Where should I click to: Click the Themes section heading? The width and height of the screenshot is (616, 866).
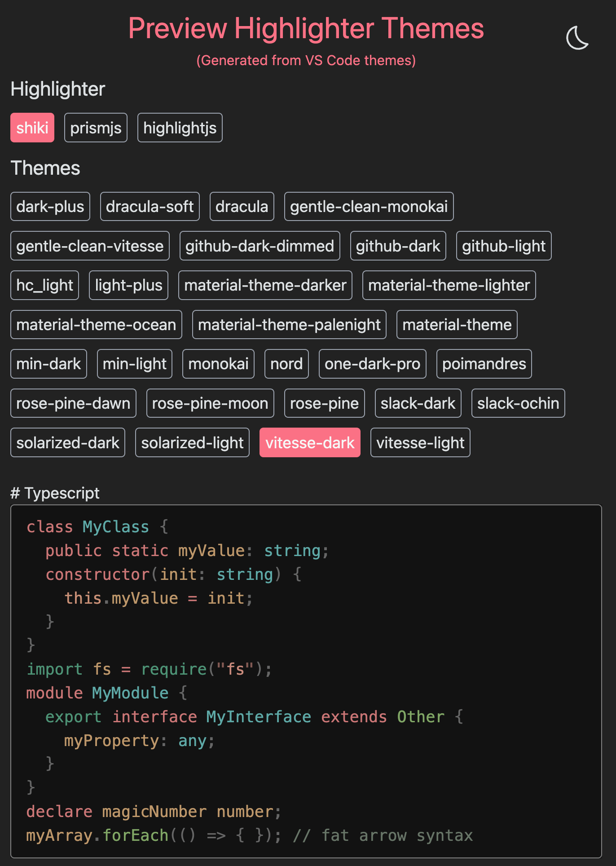45,168
